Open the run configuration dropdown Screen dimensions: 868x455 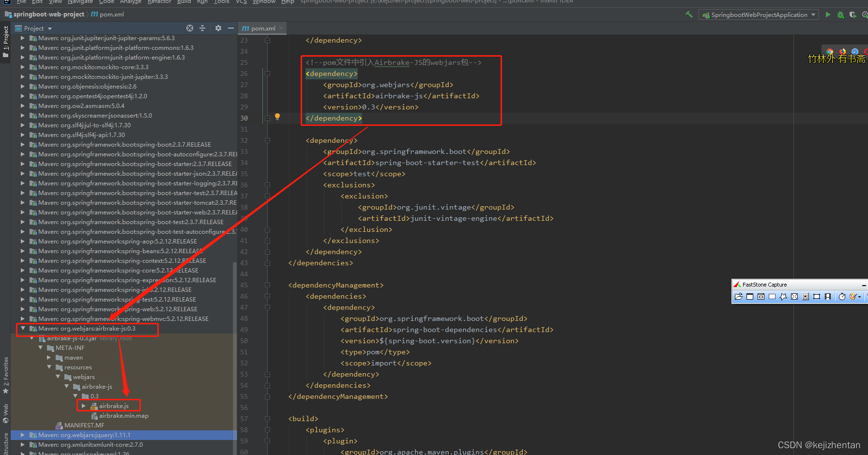coord(759,15)
